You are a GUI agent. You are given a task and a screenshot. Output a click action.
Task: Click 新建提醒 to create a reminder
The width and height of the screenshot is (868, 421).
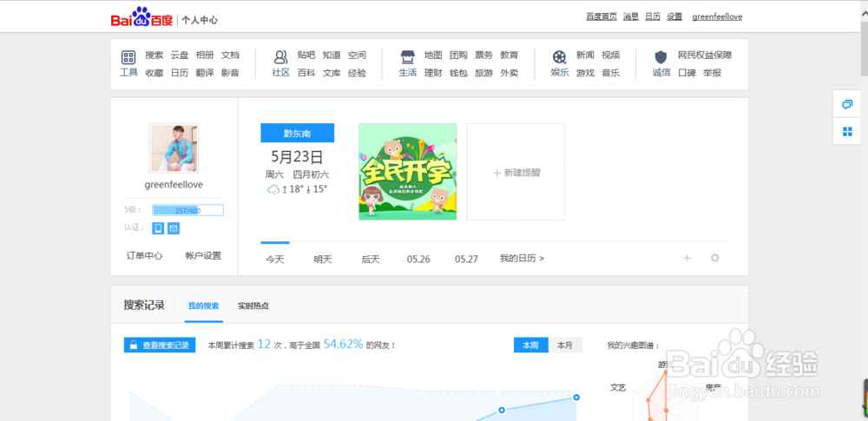coord(516,173)
